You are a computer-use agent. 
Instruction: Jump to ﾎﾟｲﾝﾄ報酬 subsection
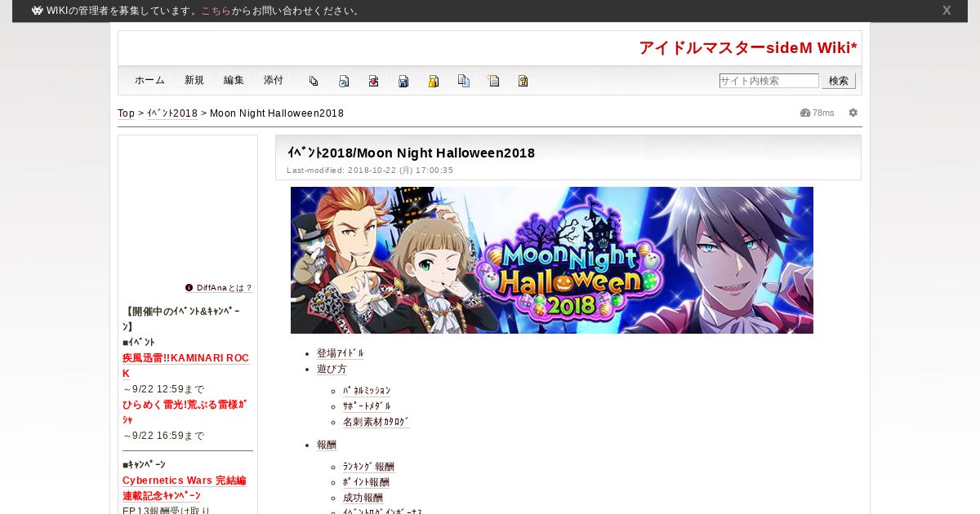point(366,482)
